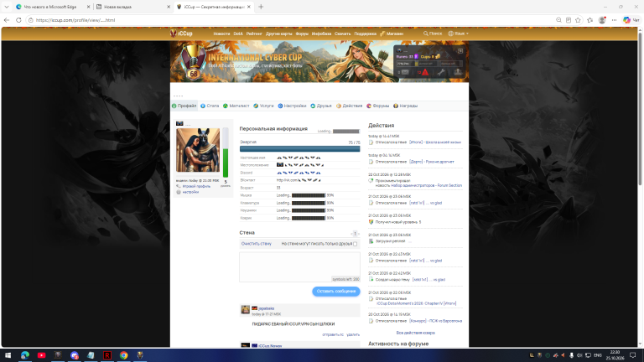Click the logout icon at user panel corner
The width and height of the screenshot is (644, 362).
pyautogui.click(x=460, y=51)
